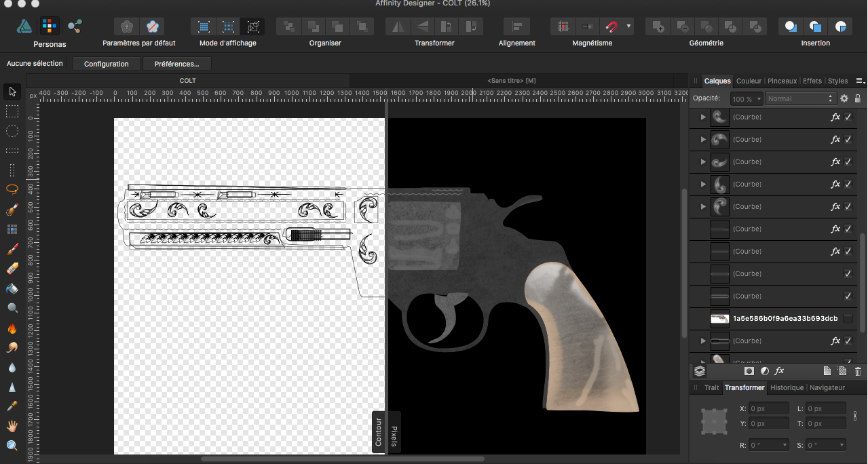Hide the Courbe layer directly below 1a5e586b layer
The width and height of the screenshot is (868, 464).
point(848,341)
